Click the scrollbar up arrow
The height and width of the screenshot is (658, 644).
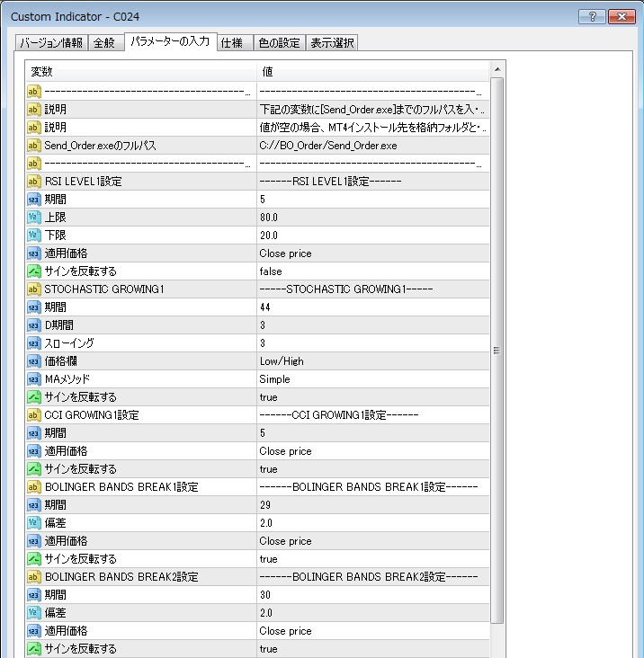(497, 69)
